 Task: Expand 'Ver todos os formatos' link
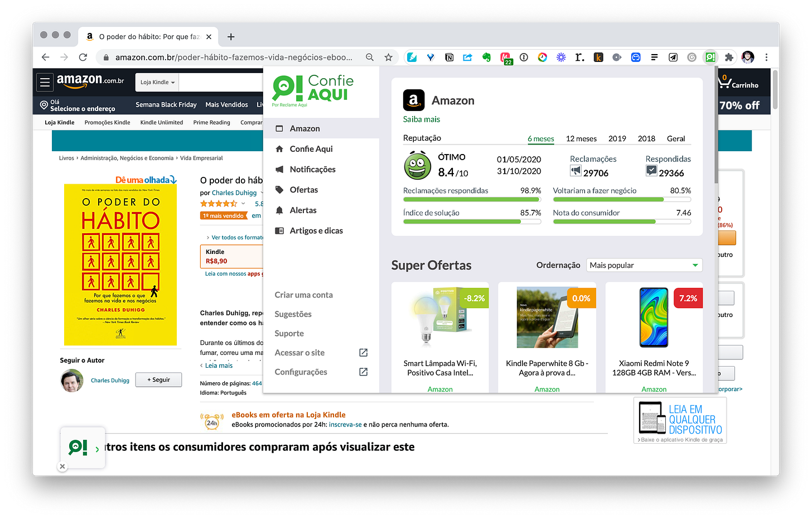tap(234, 237)
